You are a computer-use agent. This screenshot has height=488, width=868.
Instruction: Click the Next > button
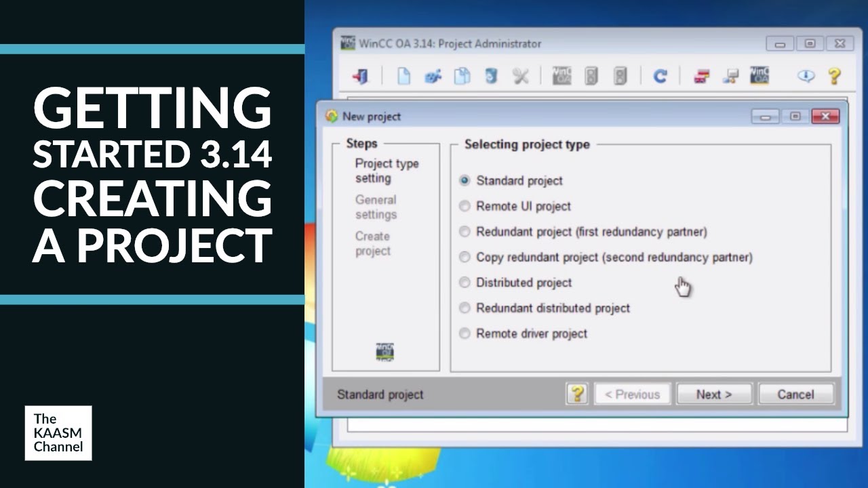(714, 394)
